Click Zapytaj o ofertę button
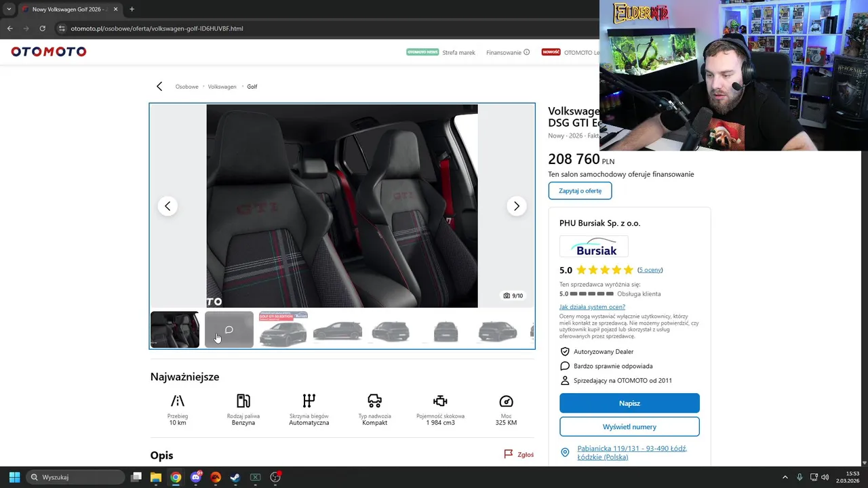This screenshot has height=488, width=868. pyautogui.click(x=580, y=190)
